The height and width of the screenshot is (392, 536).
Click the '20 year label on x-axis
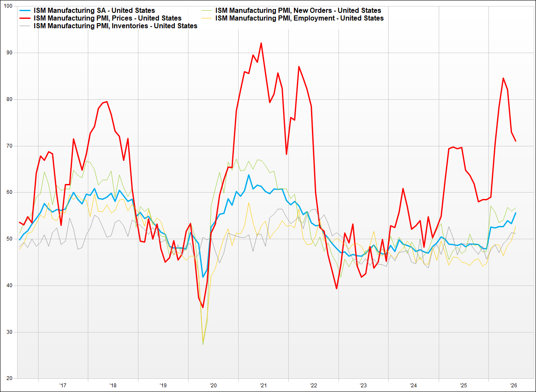[x=213, y=385]
